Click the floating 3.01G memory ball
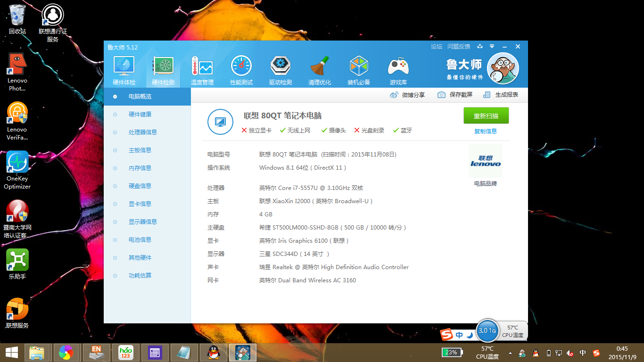Viewport: 644px width, 362px height. pos(487,330)
